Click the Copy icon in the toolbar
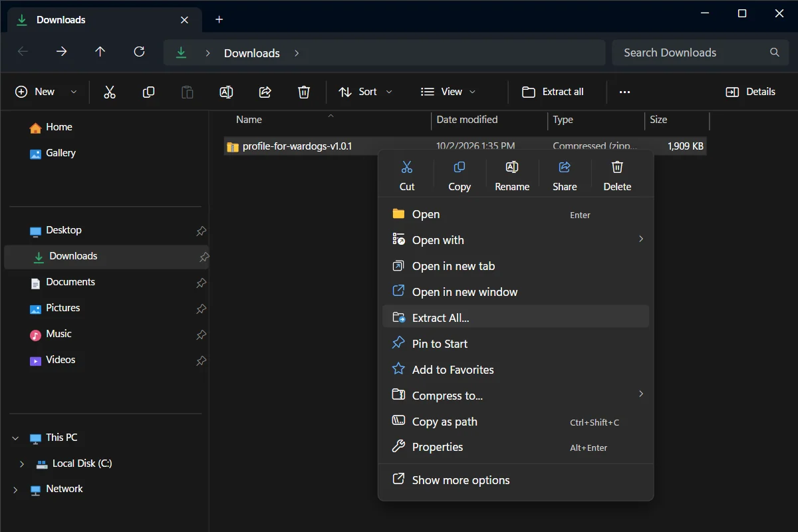 tap(148, 92)
